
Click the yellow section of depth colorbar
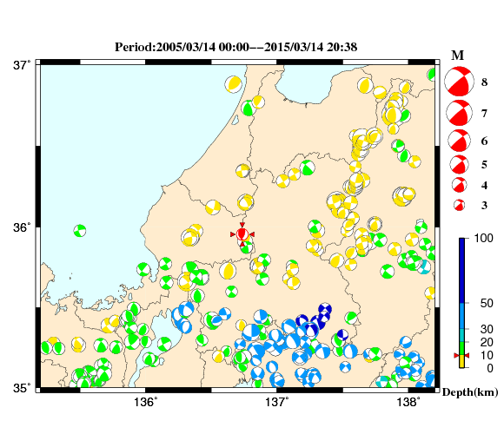(x=461, y=361)
